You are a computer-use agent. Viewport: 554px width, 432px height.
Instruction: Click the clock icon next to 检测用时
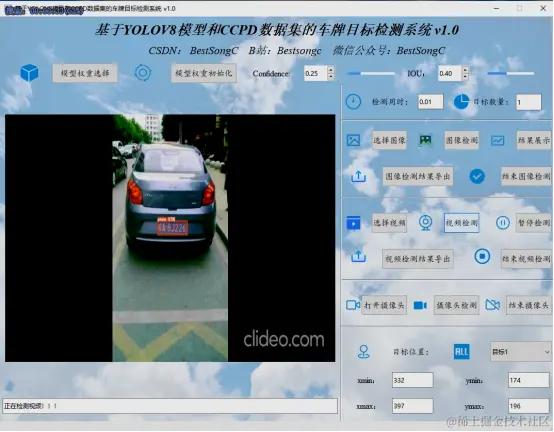click(x=353, y=102)
